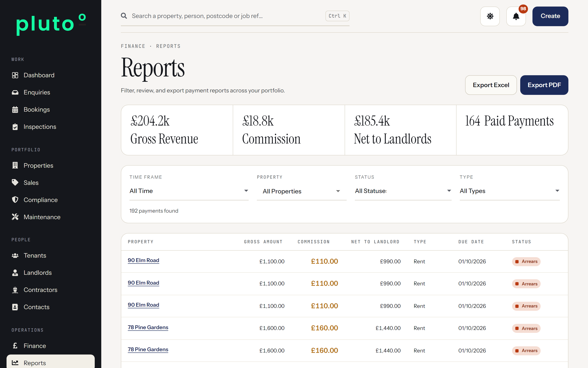The height and width of the screenshot is (368, 588).
Task: Open the Time Frame All Time dropdown
Action: point(189,191)
